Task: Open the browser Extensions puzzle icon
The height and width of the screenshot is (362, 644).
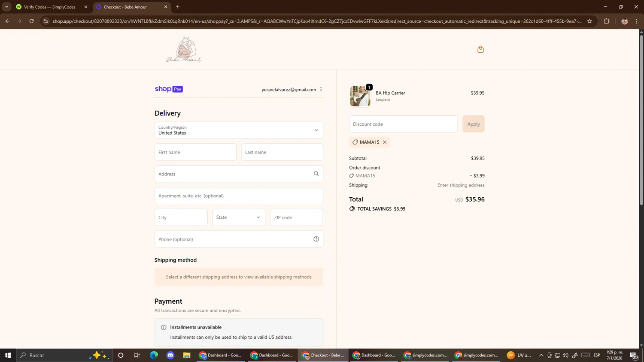Action: 607,21
